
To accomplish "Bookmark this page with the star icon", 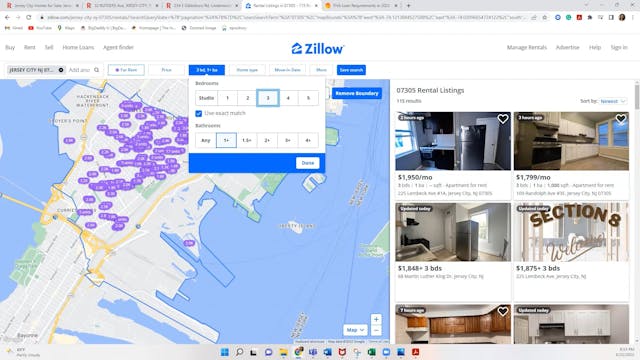I will [x=544, y=18].
